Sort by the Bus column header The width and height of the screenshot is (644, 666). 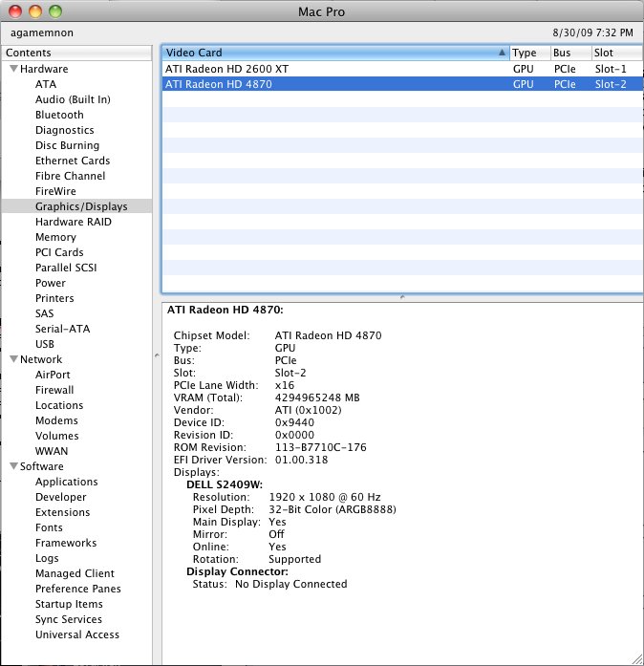pyautogui.click(x=571, y=53)
